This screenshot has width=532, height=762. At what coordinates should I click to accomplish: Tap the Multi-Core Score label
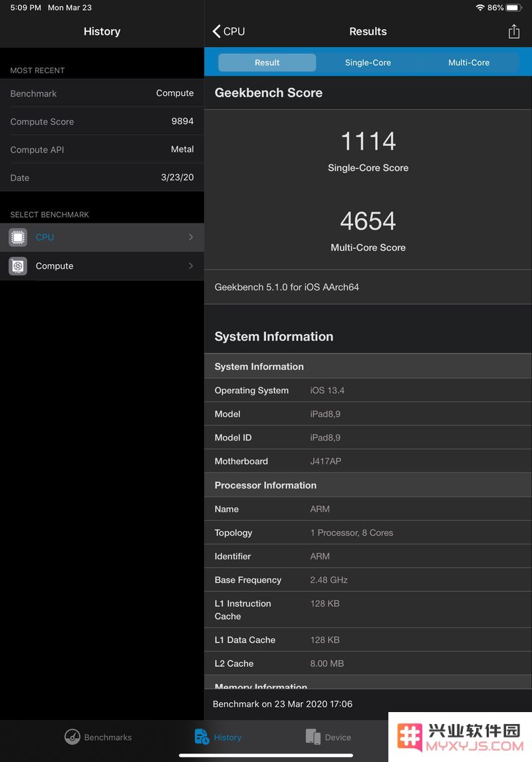tap(368, 248)
